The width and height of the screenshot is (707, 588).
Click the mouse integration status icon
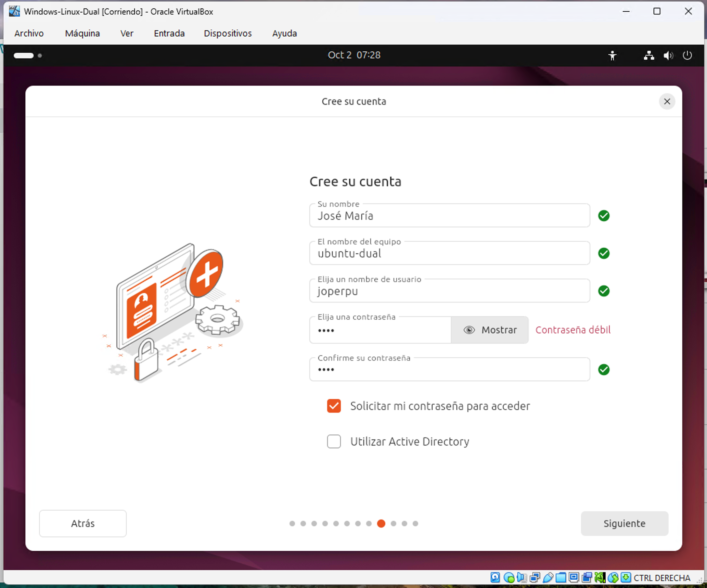[613, 577]
